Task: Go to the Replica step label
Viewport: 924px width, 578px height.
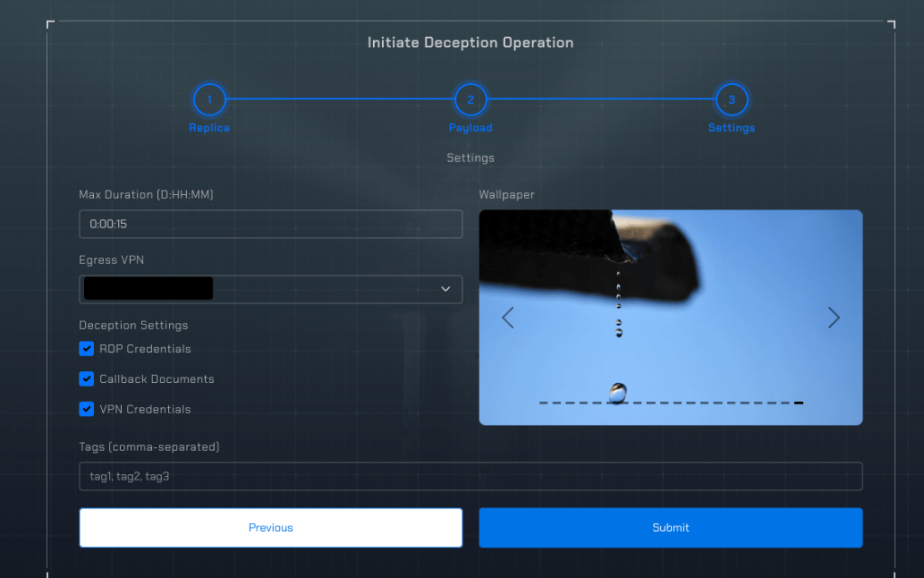Action: click(210, 128)
